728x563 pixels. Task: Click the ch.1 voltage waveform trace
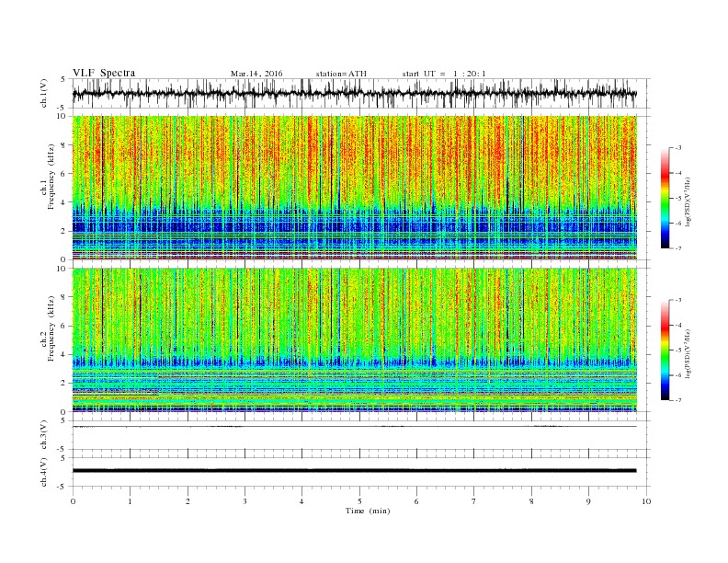[x=354, y=93]
